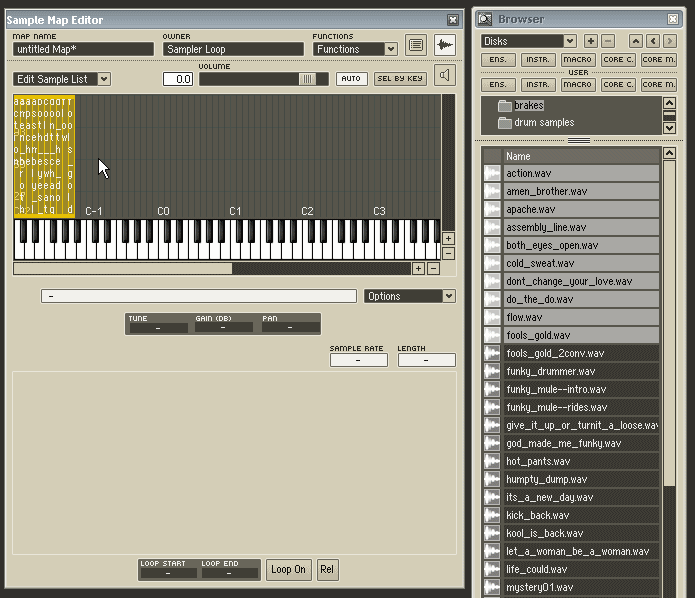Click the Browser magnifier icon

point(485,19)
